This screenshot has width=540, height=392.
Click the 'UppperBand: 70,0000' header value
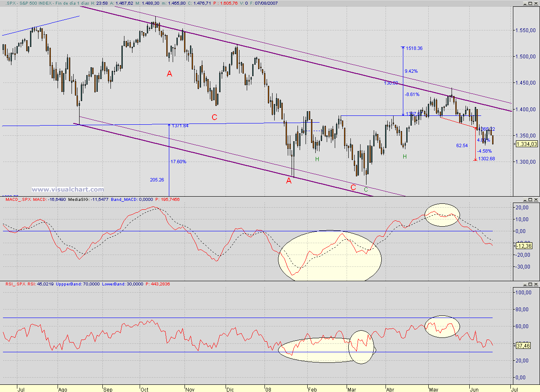(x=77, y=284)
